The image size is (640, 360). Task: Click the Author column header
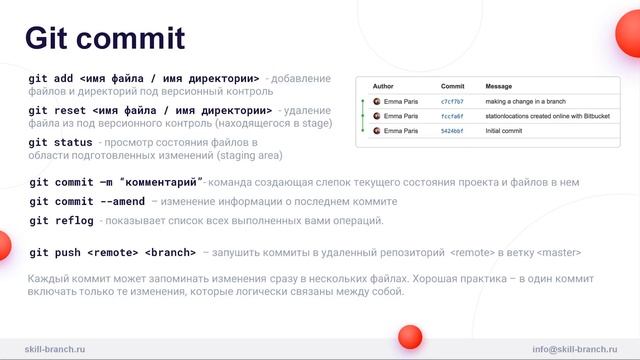click(383, 86)
